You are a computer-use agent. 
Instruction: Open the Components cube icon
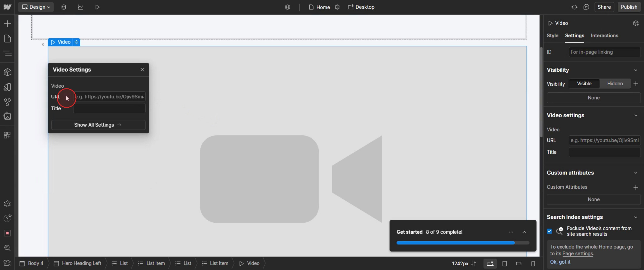(x=7, y=72)
